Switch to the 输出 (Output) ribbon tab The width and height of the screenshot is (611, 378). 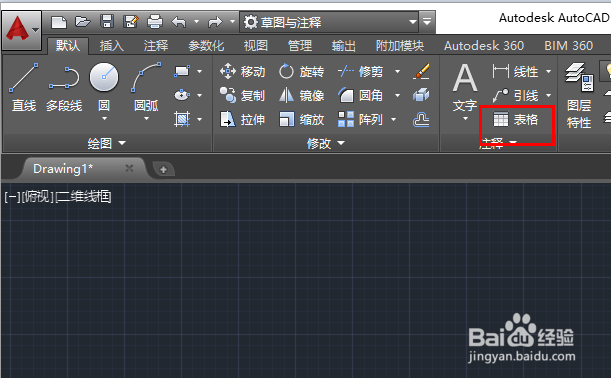click(x=343, y=46)
